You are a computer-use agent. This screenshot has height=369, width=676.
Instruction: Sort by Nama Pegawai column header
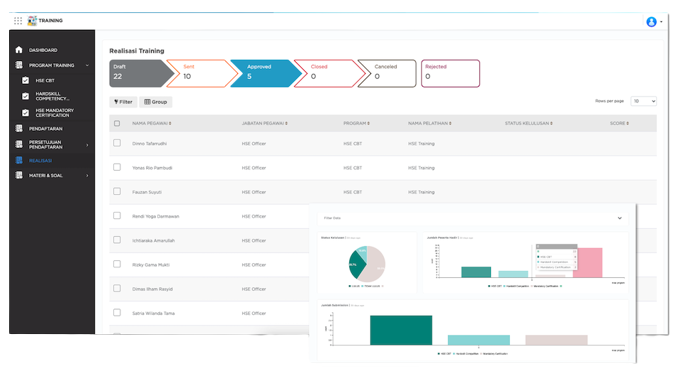(151, 123)
